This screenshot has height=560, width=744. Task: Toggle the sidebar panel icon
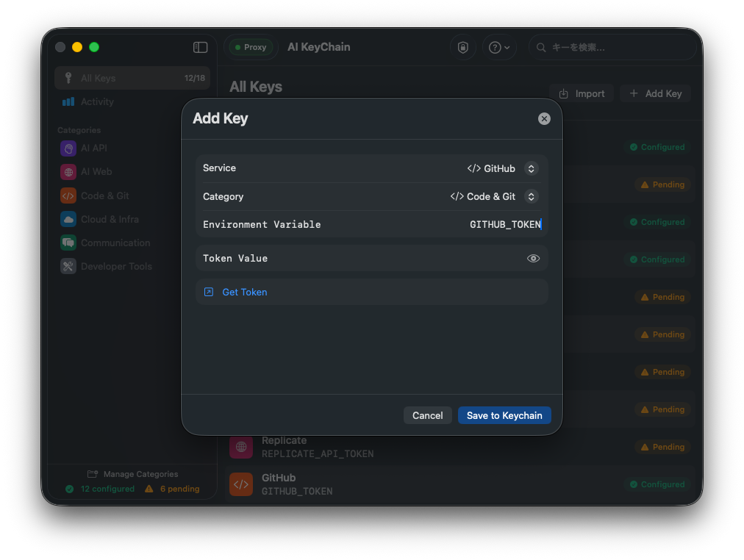pos(200,48)
